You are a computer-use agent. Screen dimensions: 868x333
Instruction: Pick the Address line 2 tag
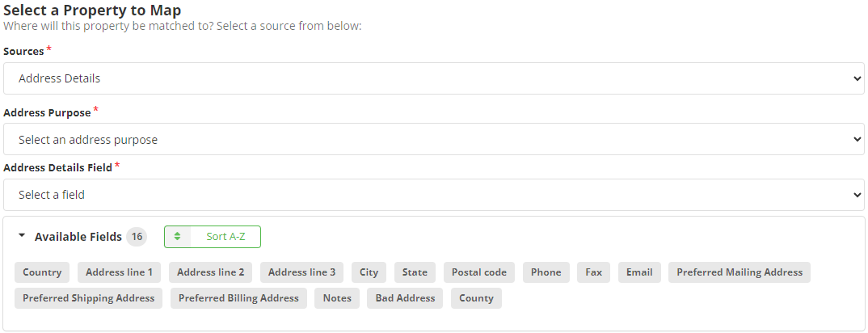click(x=211, y=272)
